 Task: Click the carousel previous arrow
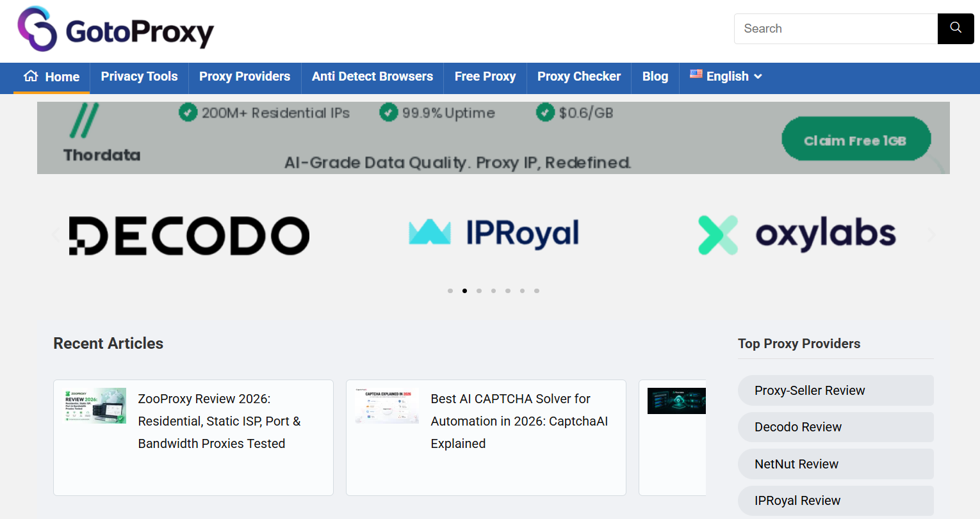click(x=56, y=235)
